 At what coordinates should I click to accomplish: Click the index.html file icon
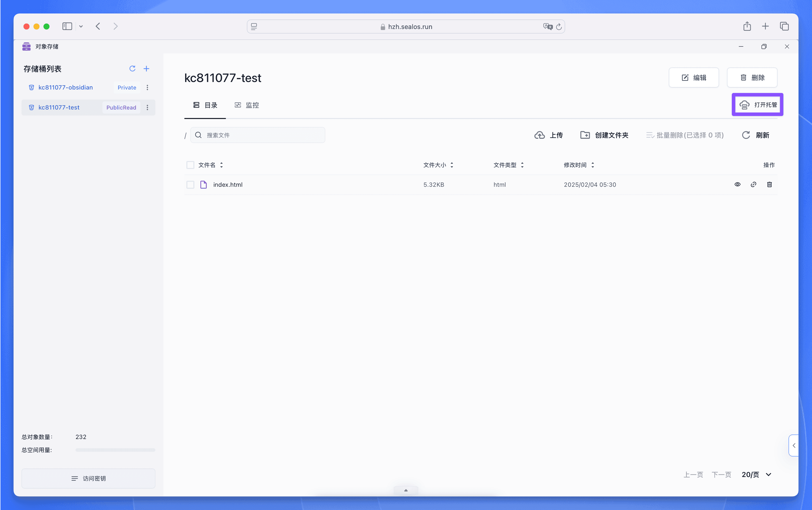pos(203,184)
